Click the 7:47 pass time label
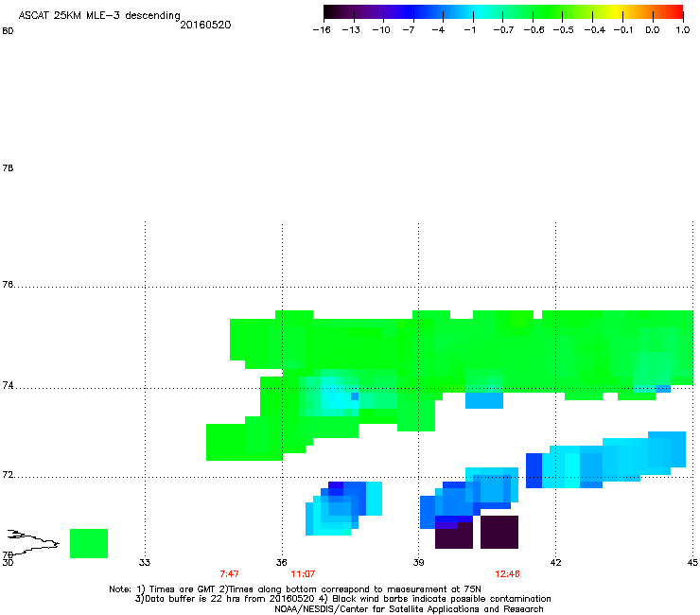Image resolution: width=700 pixels, height=615 pixels. tap(229, 574)
